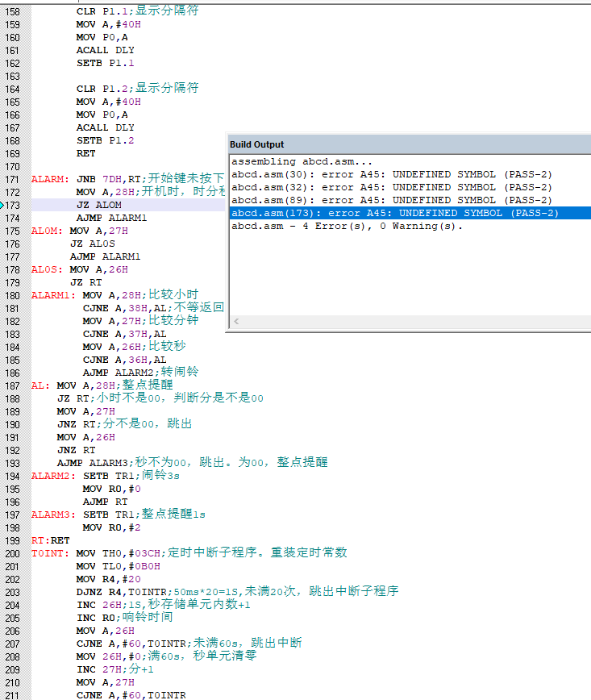
Task: Click line number 171 in the gutter
Action: click(x=13, y=180)
